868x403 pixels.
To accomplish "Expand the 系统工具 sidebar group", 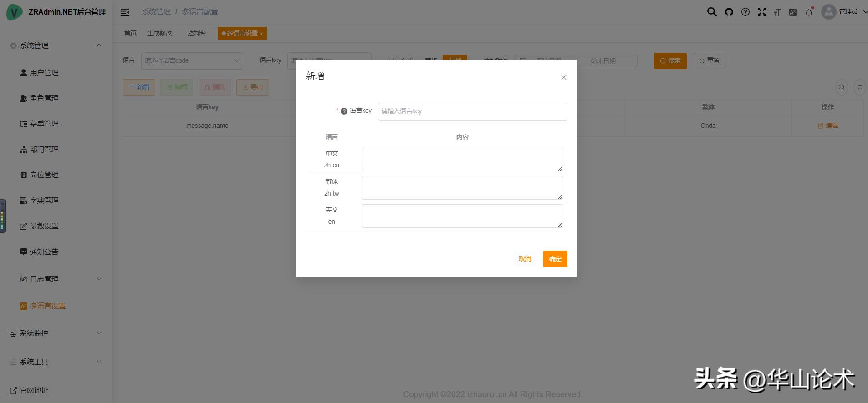I will pos(56,362).
